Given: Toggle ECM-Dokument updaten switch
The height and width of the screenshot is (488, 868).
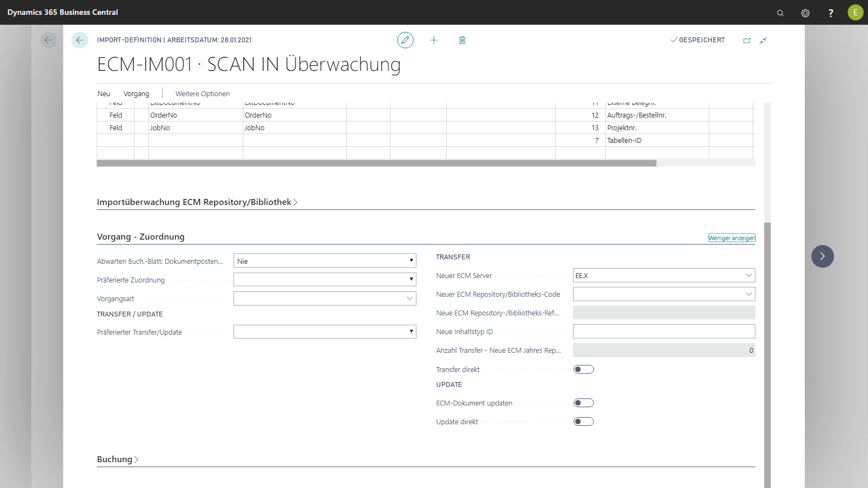Looking at the screenshot, I should click(x=583, y=403).
